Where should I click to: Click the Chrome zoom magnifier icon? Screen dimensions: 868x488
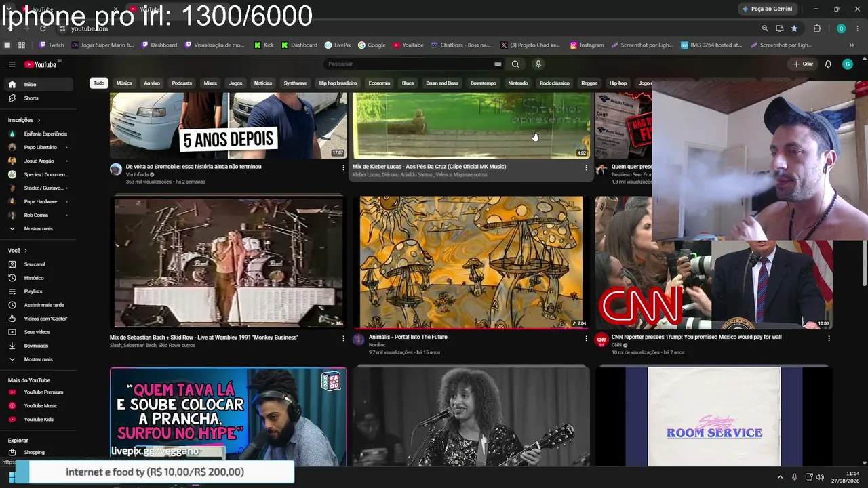pyautogui.click(x=765, y=28)
